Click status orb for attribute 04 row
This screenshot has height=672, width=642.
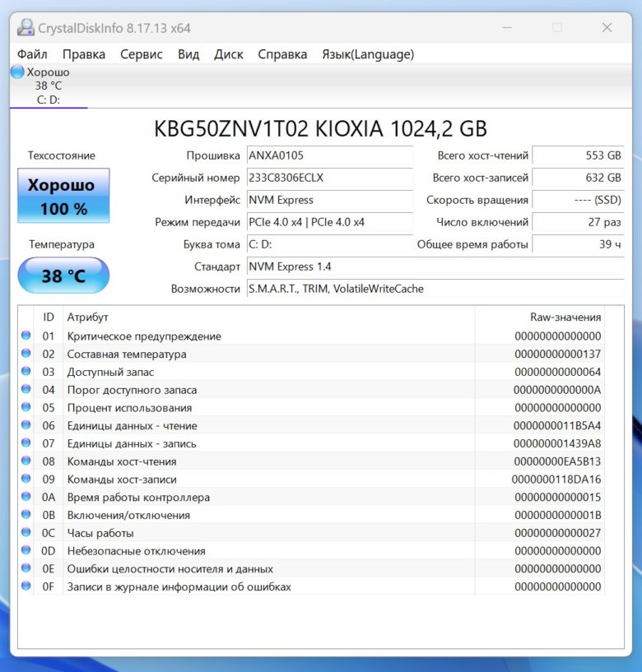(x=26, y=389)
